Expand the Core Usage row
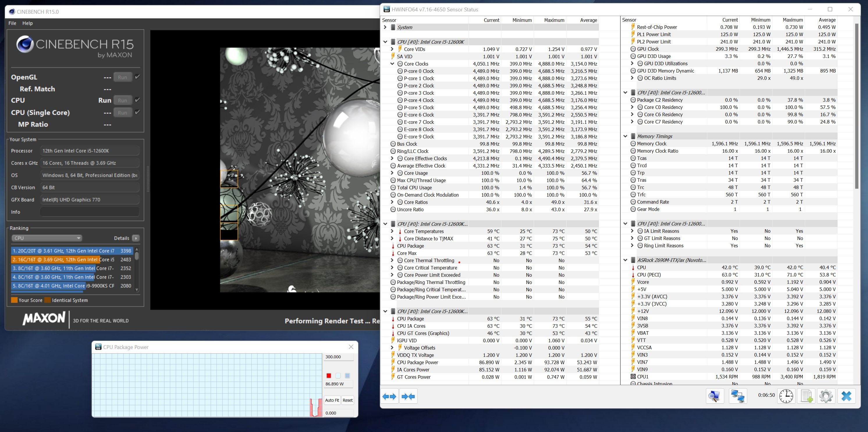Image resolution: width=868 pixels, height=432 pixels. (x=392, y=173)
